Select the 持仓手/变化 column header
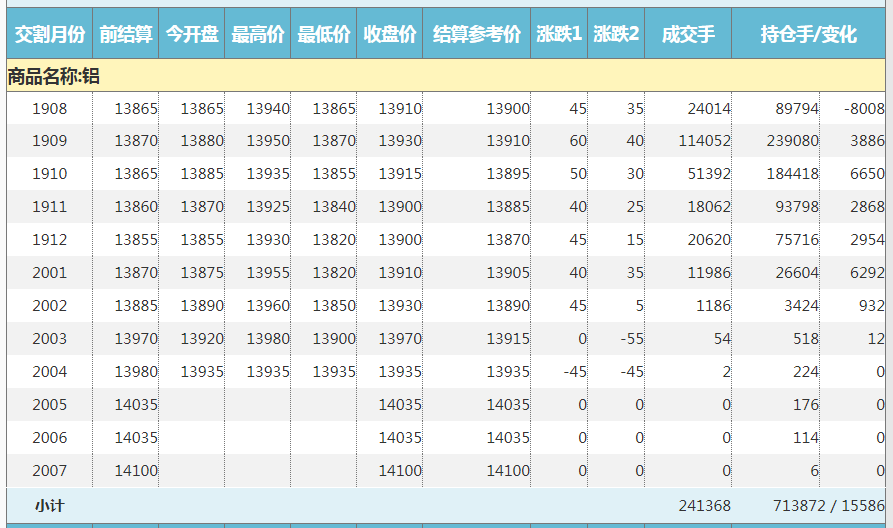Screen dimensions: 893x528 (x=809, y=34)
